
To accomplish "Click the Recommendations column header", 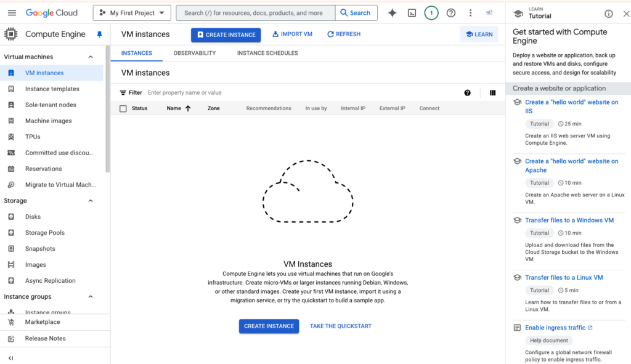I will (269, 108).
